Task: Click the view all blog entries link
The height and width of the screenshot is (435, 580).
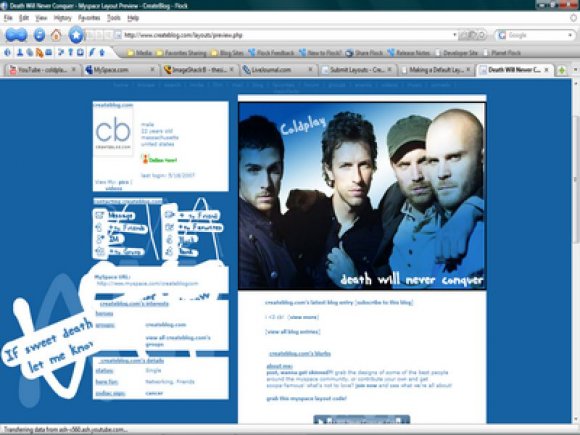Action: (293, 332)
